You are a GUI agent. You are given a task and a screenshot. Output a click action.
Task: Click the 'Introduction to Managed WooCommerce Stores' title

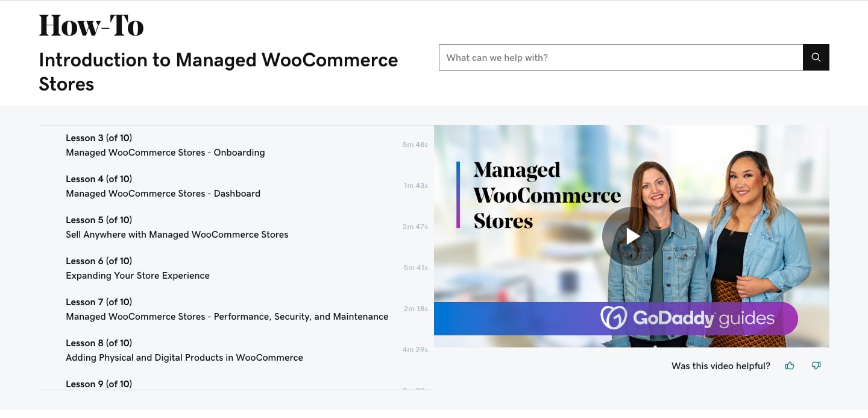(x=218, y=72)
